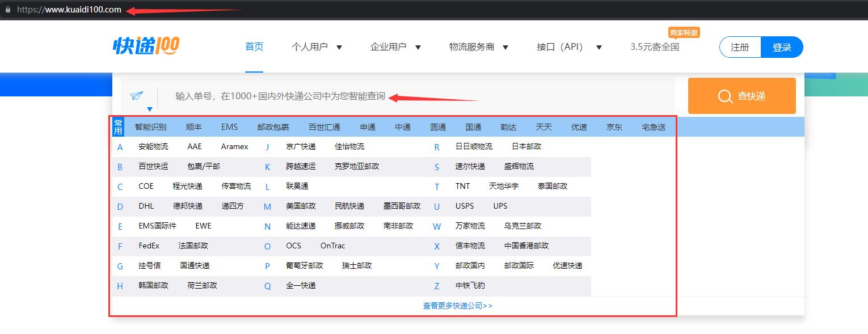The image size is (868, 334).
Task: Click the paper plane courier icon
Action: pyautogui.click(x=137, y=96)
